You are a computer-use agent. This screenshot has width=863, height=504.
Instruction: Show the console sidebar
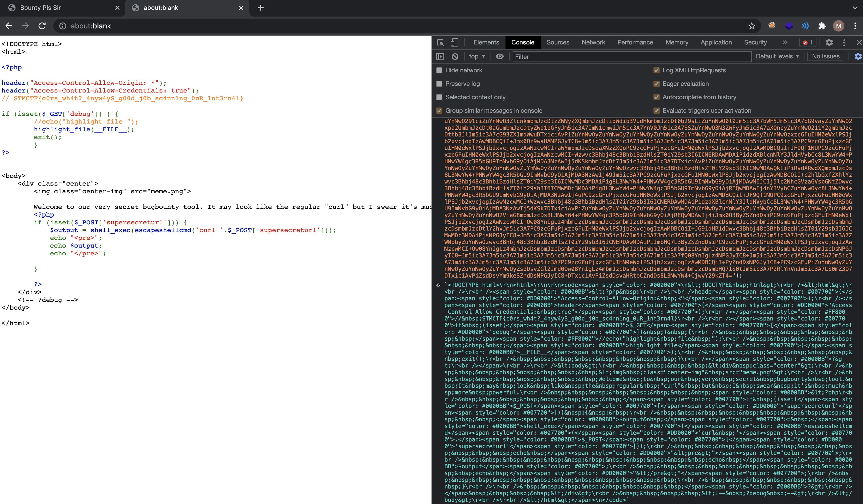[440, 56]
